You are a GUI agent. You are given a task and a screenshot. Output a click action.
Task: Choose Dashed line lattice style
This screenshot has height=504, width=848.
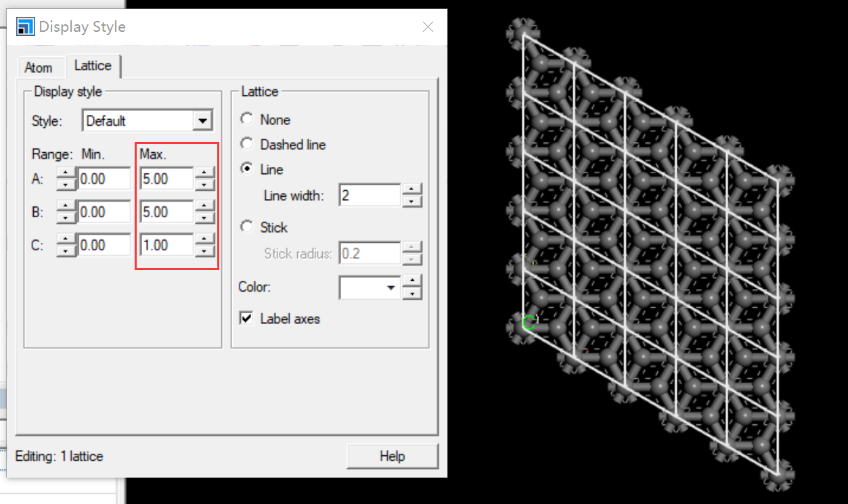click(246, 143)
